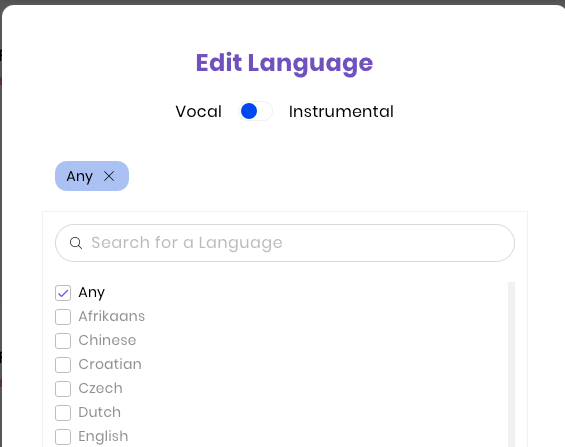Screen dimensions: 565x447
Task: Check the Croatian checkbox
Action: point(63,365)
